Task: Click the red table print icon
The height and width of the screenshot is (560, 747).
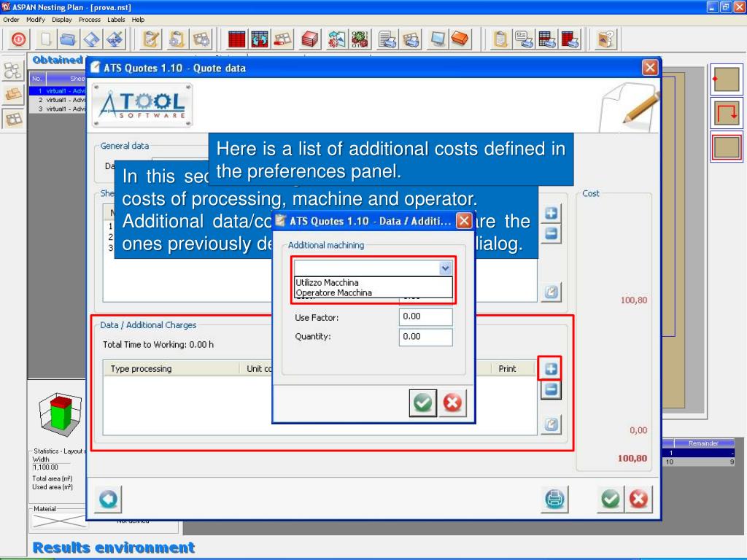Action: (x=570, y=39)
